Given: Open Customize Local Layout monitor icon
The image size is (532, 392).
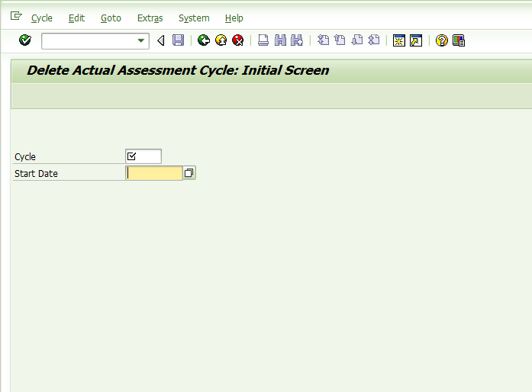Looking at the screenshot, I should click(x=459, y=40).
